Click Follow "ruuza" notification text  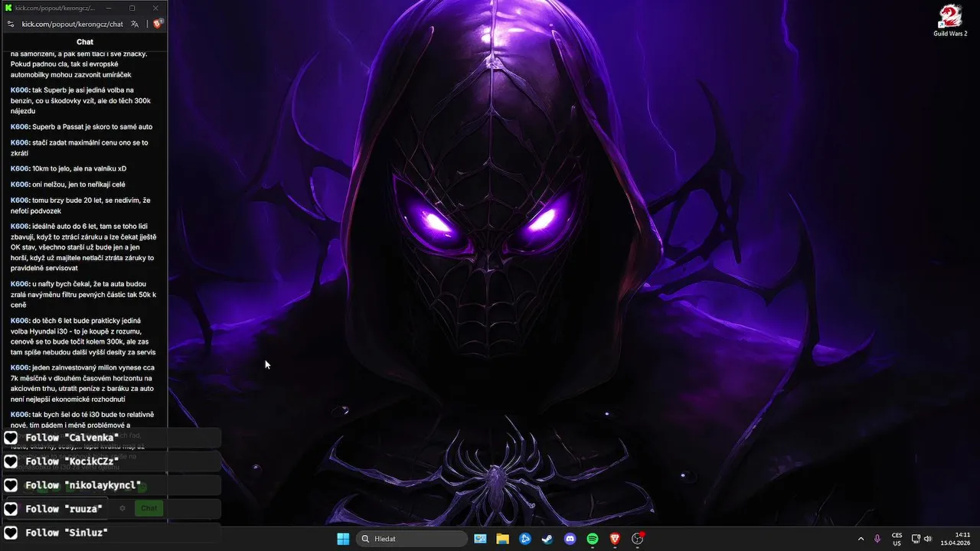point(64,509)
